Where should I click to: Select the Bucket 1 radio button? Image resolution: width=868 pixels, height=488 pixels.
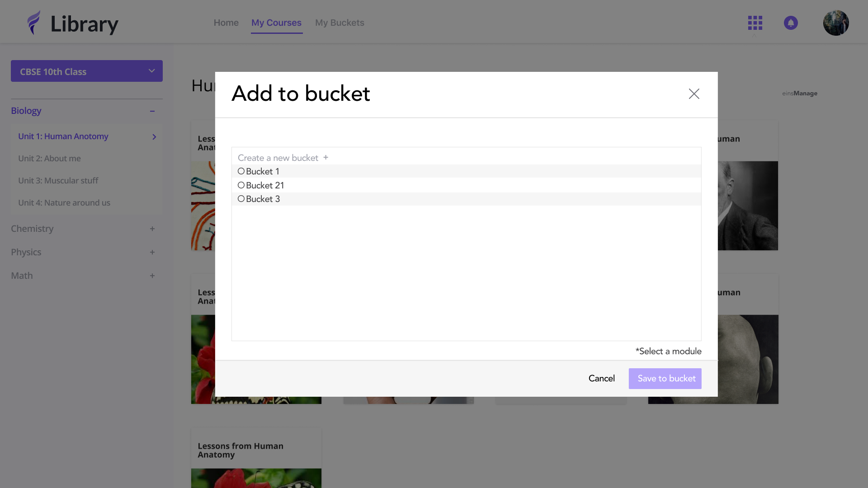[241, 171]
